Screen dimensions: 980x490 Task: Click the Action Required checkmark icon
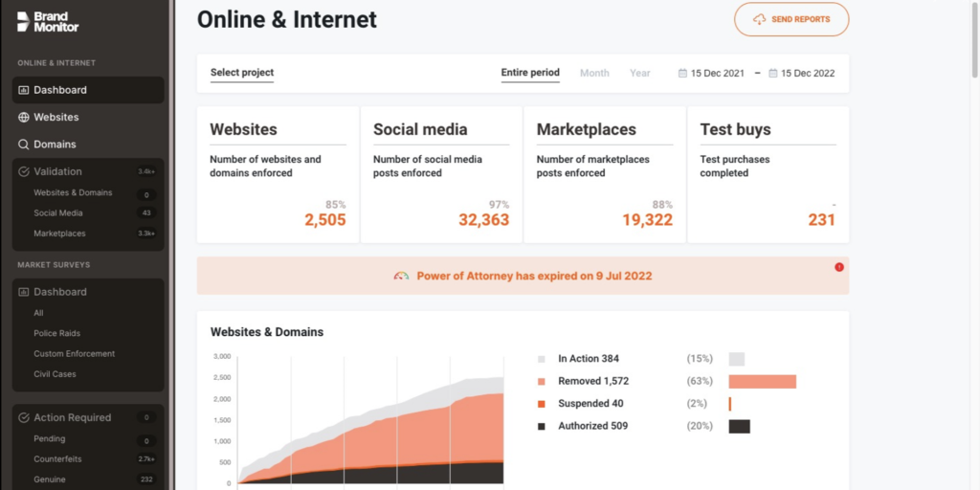point(24,417)
